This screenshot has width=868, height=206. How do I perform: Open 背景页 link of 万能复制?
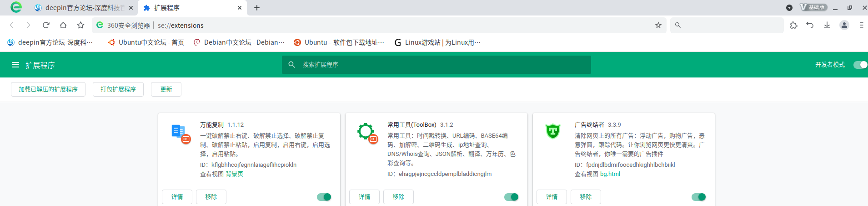pos(235,174)
